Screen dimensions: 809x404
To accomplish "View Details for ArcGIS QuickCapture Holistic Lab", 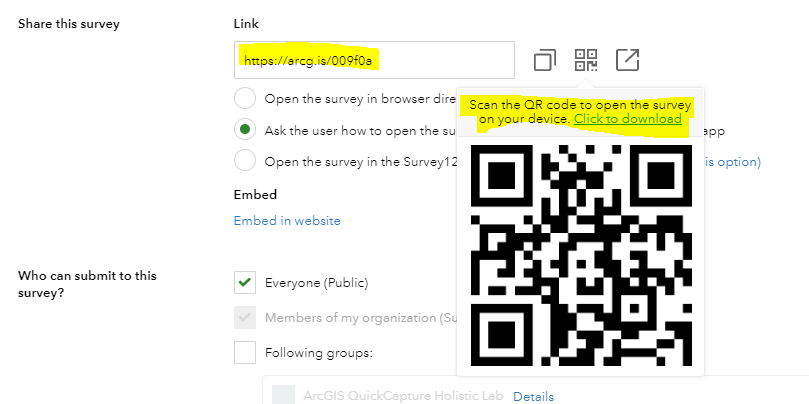I will tap(533, 397).
